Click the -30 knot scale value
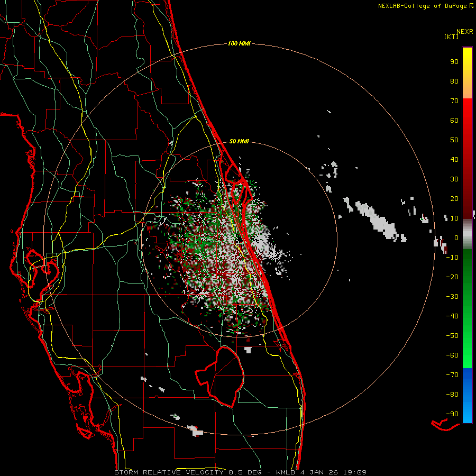 [452, 297]
